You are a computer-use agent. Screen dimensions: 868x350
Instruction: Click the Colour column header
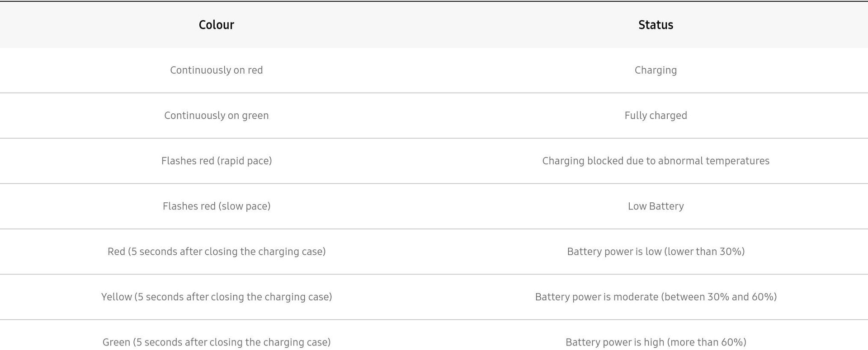click(x=216, y=25)
